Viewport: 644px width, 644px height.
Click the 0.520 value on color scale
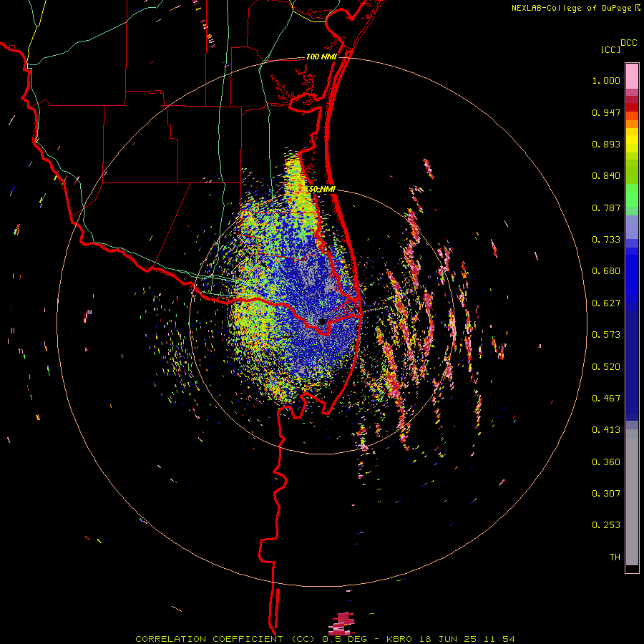606,367
